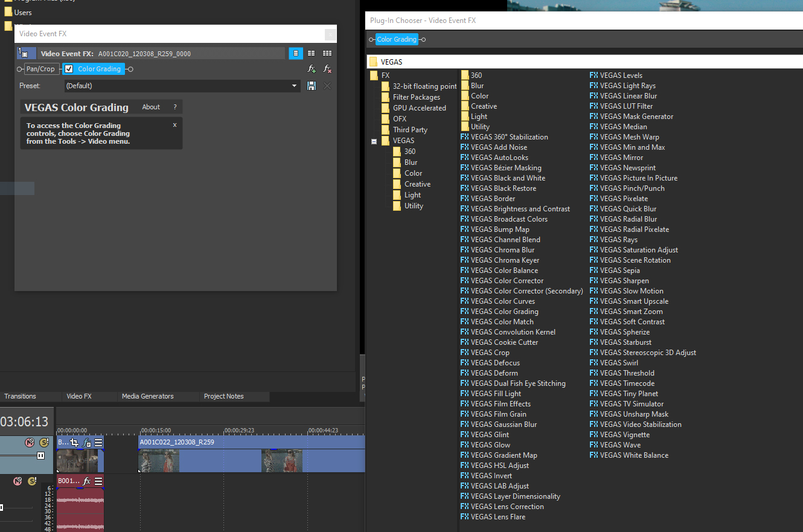Switch to the Project Notes tab
Viewport: 803px width, 532px height.
(x=224, y=396)
